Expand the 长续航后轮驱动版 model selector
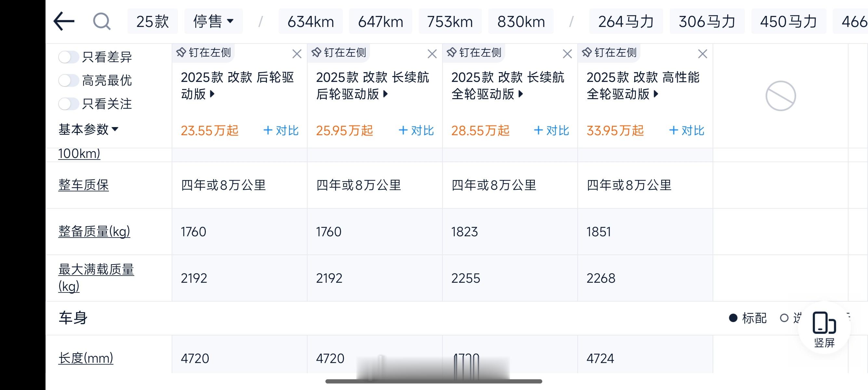The width and height of the screenshot is (868, 390). coord(372,85)
